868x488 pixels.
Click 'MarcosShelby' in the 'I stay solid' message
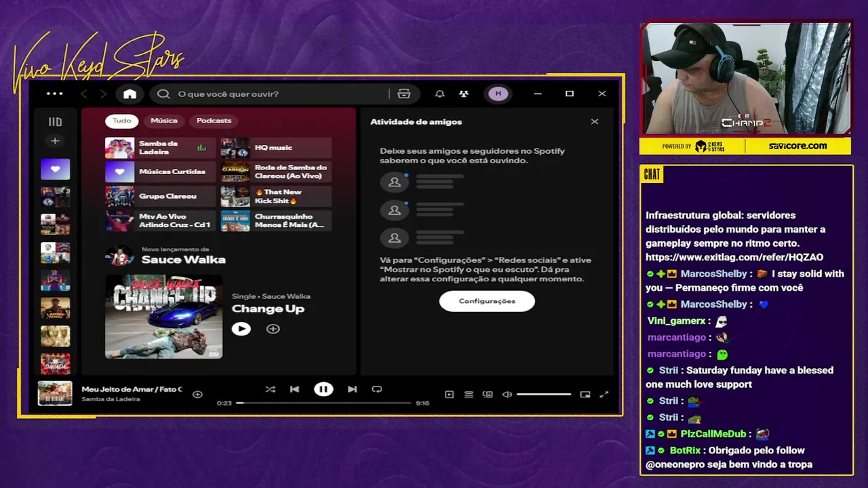[715, 274]
